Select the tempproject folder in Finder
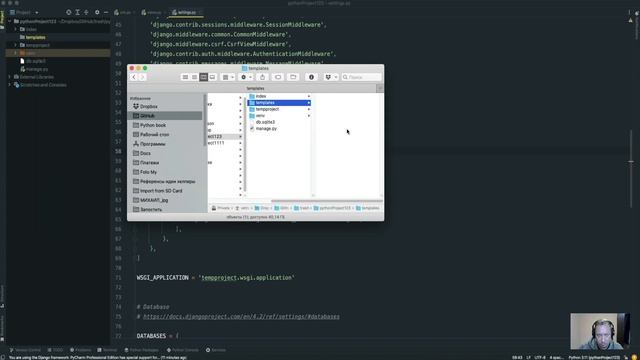The width and height of the screenshot is (640, 360). [279, 109]
